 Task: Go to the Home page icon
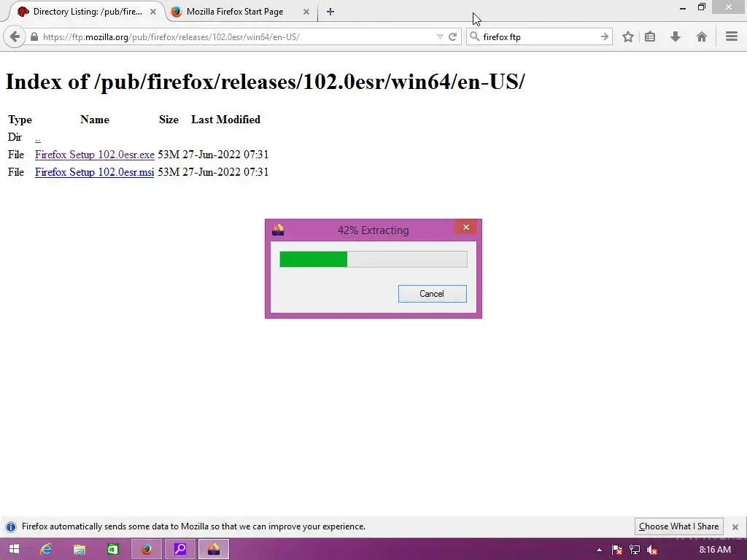(701, 36)
